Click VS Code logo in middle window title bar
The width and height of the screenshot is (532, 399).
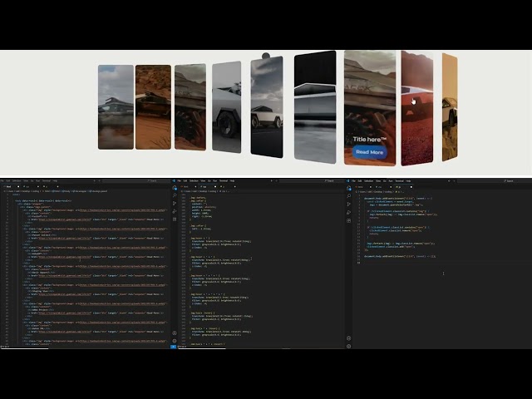(174, 181)
